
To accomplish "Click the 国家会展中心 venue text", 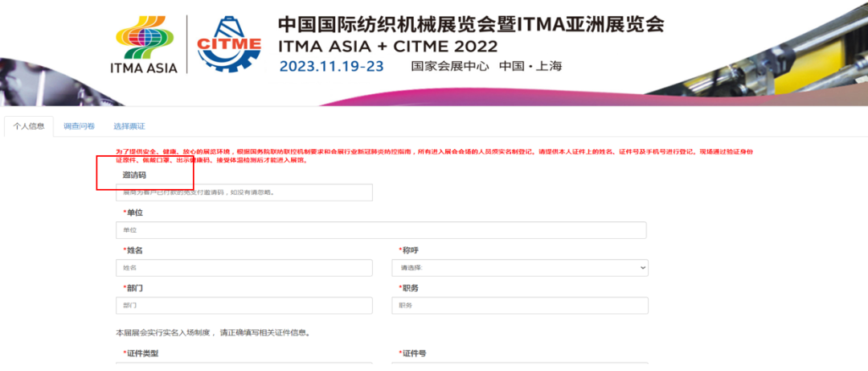I will coord(450,67).
